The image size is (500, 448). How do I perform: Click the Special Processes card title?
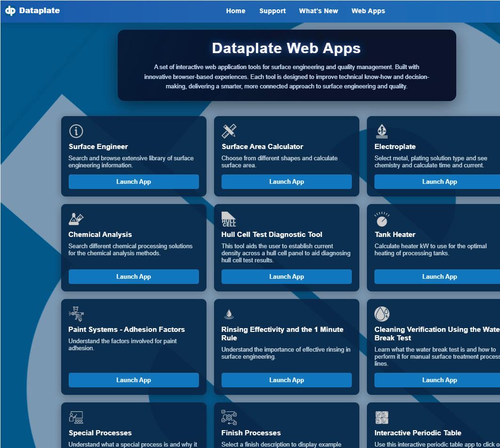click(x=100, y=432)
